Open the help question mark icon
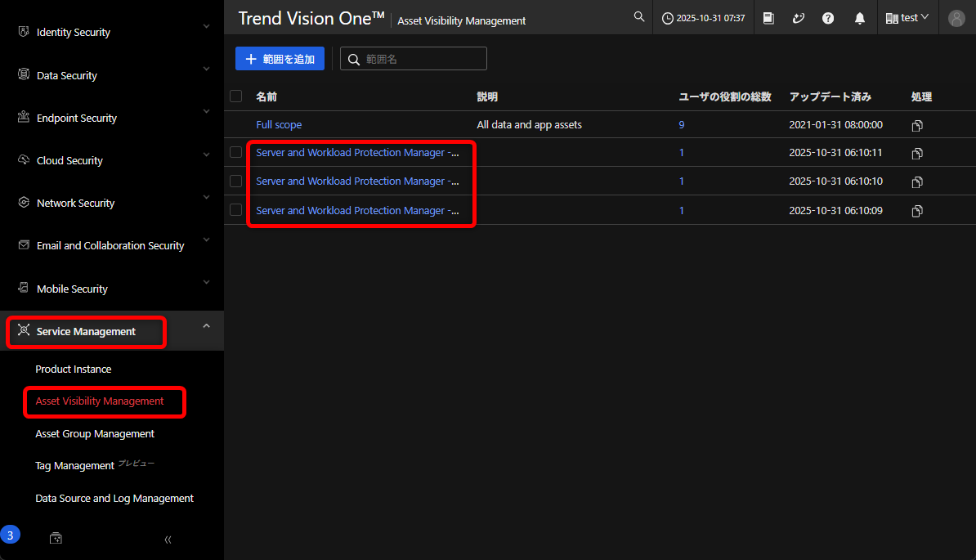The height and width of the screenshot is (560, 976). [x=828, y=18]
